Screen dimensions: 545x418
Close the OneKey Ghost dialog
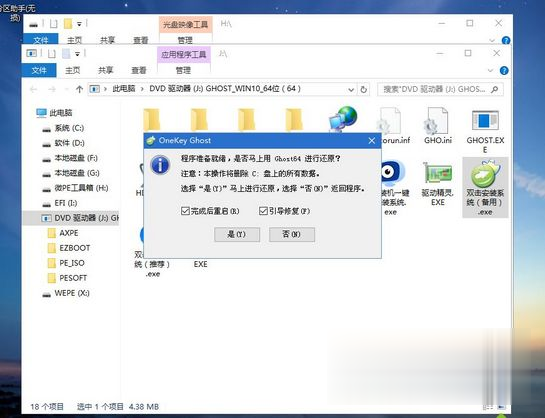(x=372, y=140)
